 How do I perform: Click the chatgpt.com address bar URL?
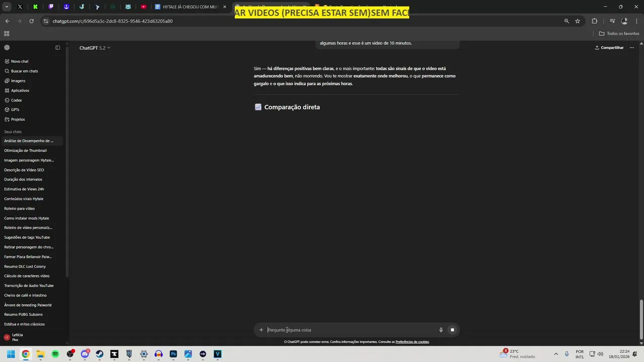pyautogui.click(x=112, y=21)
